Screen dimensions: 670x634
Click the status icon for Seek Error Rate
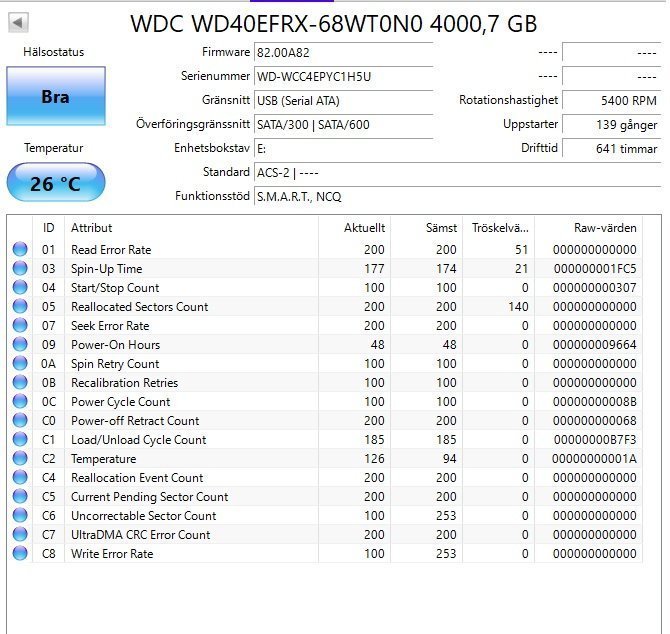click(20, 325)
